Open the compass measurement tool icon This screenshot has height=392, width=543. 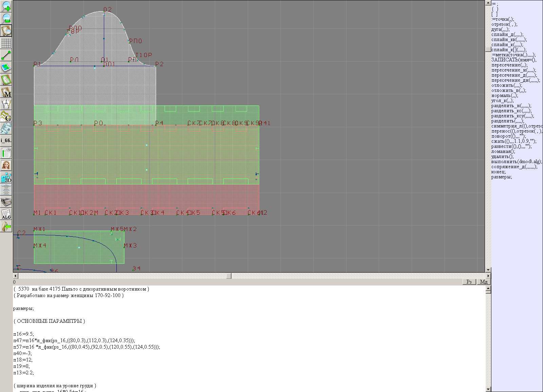pyautogui.click(x=6, y=104)
